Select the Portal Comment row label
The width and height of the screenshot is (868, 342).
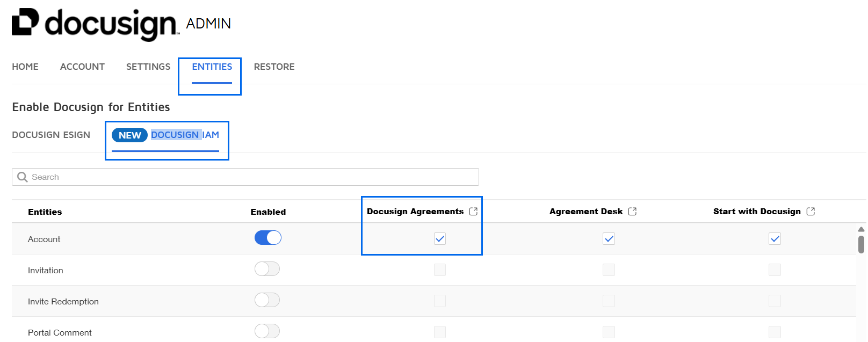60,333
